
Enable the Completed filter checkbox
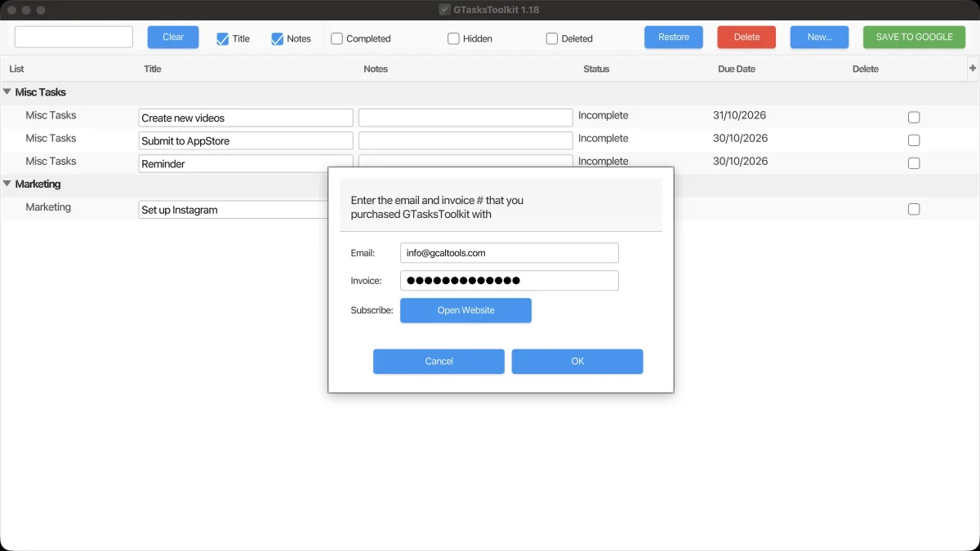pos(336,38)
